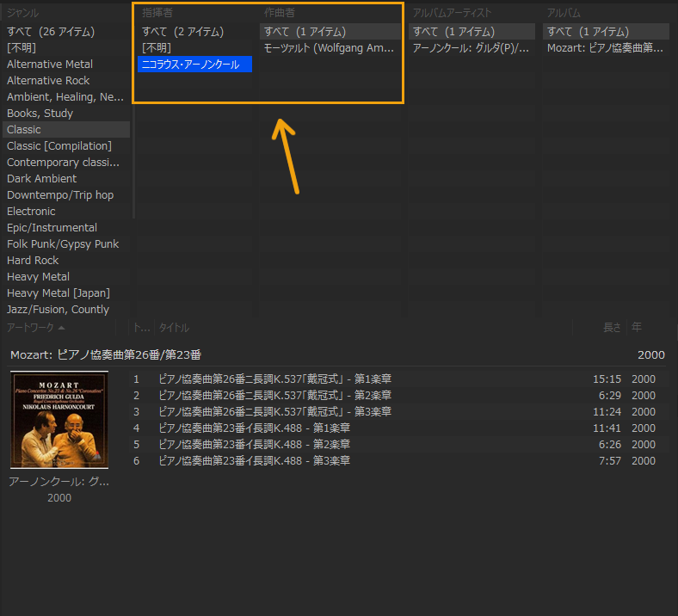678x616 pixels.
Task: Select Dark Ambient genre
Action: [x=66, y=179]
